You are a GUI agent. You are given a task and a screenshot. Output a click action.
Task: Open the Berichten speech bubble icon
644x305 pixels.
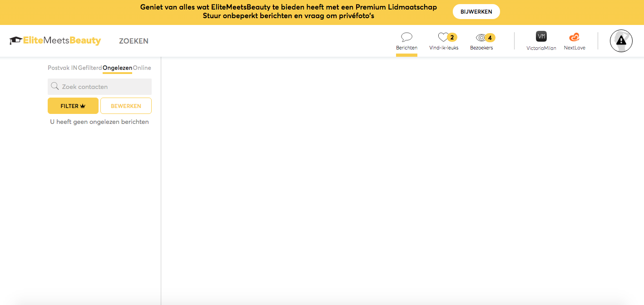pos(407,37)
